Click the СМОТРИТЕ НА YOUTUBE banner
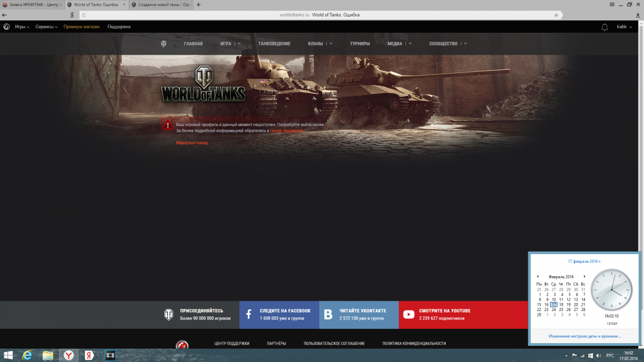Image resolution: width=644 pixels, height=362 pixels. point(463,314)
